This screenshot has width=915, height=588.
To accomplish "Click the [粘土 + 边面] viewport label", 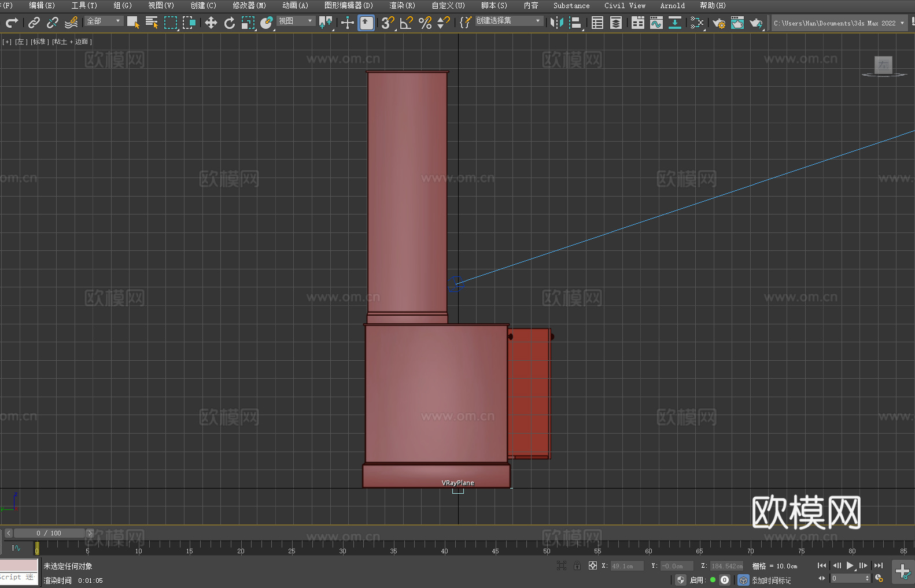I will click(72, 42).
